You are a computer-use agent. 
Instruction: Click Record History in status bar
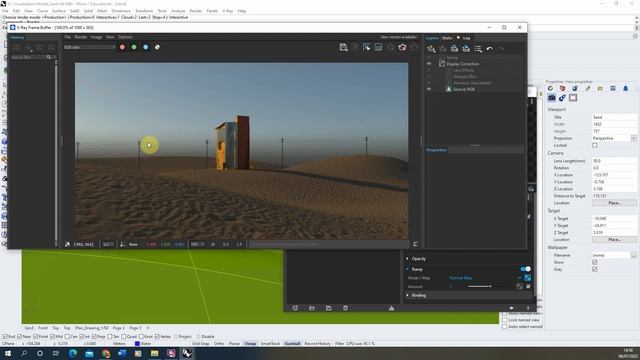(318, 344)
